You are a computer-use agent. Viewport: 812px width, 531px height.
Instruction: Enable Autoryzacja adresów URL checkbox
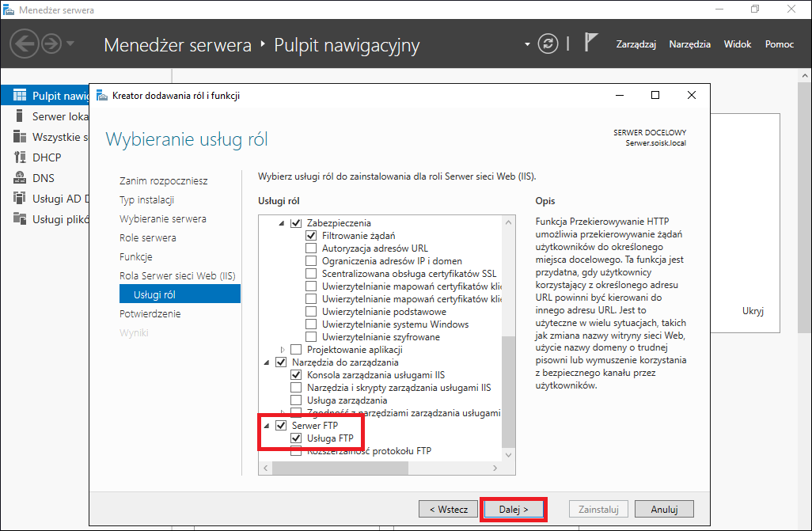tap(311, 248)
